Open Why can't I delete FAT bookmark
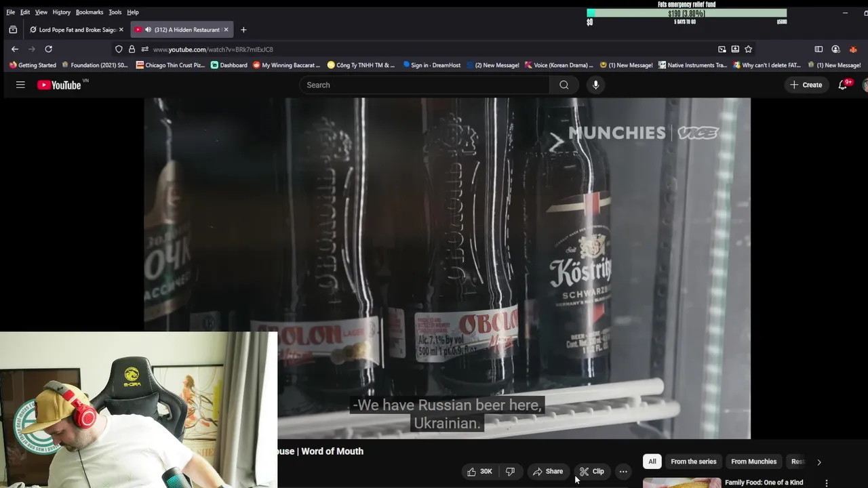Image resolution: width=868 pixels, height=488 pixels. 767,65
